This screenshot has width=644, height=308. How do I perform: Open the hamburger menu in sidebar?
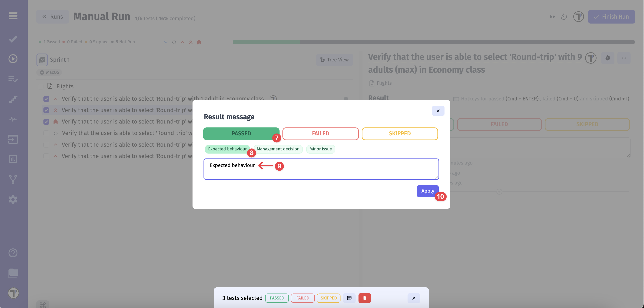13,15
